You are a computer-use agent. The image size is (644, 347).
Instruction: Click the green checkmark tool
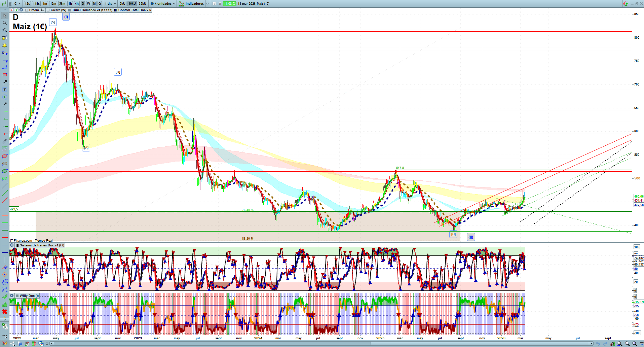[x=5, y=297]
